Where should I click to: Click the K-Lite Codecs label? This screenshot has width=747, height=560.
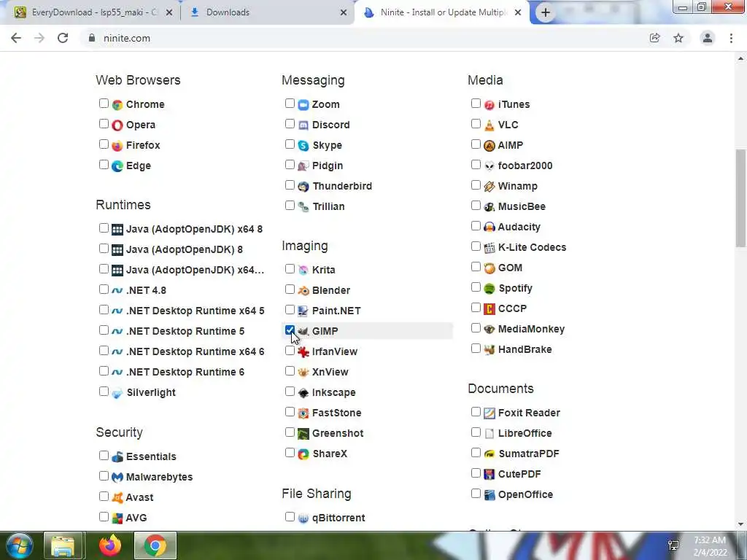coord(532,248)
